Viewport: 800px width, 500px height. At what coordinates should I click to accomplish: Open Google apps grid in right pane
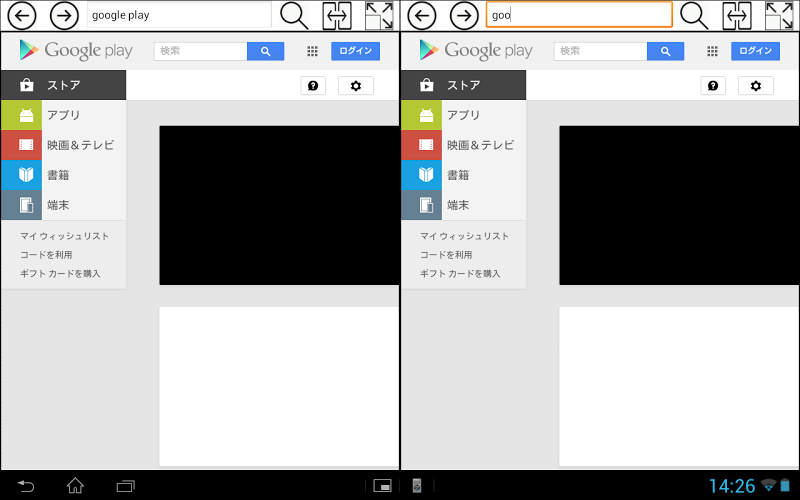pyautogui.click(x=712, y=51)
